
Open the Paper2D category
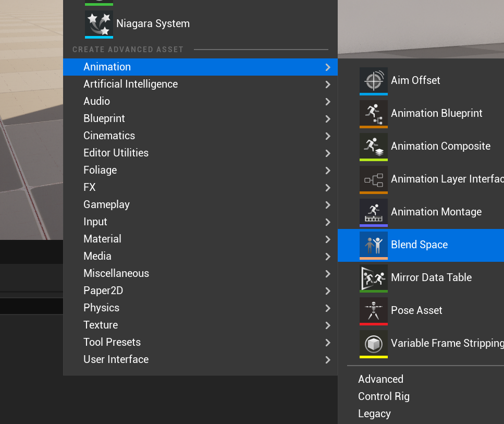pyautogui.click(x=200, y=291)
